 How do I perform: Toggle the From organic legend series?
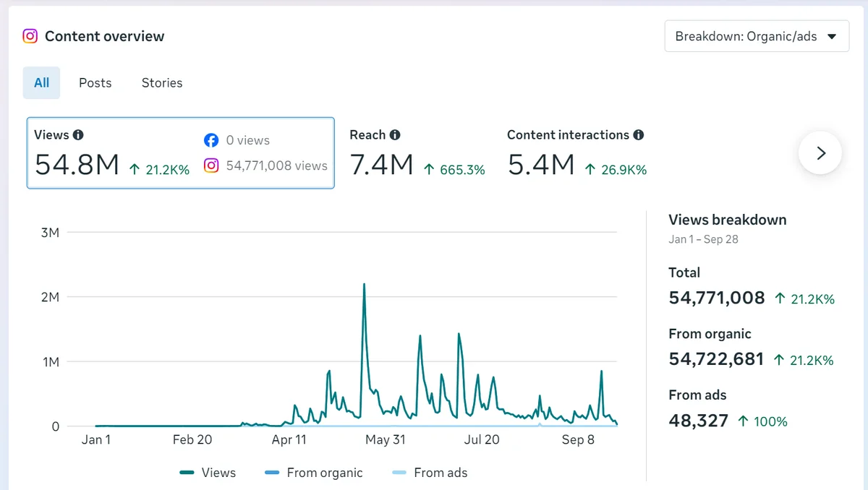coord(314,473)
